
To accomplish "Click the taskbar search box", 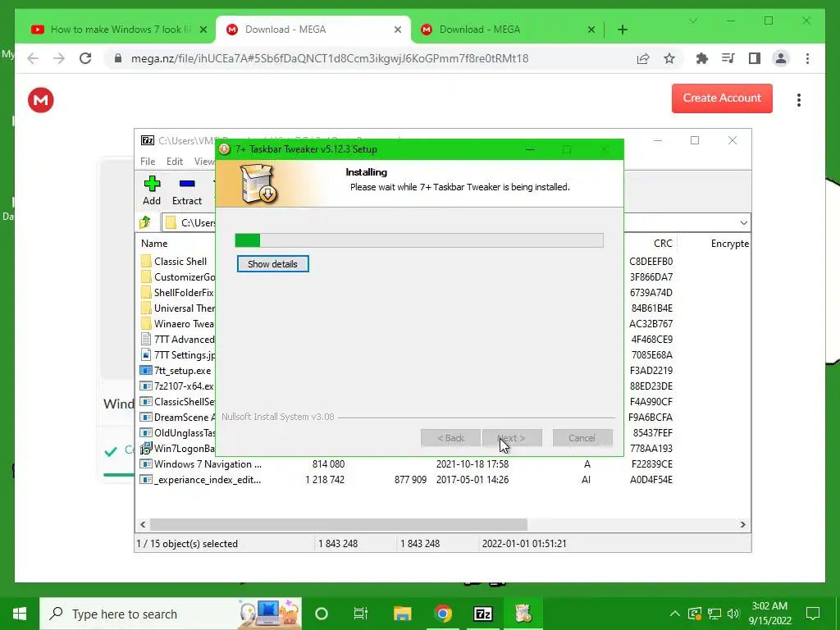I will (x=171, y=614).
